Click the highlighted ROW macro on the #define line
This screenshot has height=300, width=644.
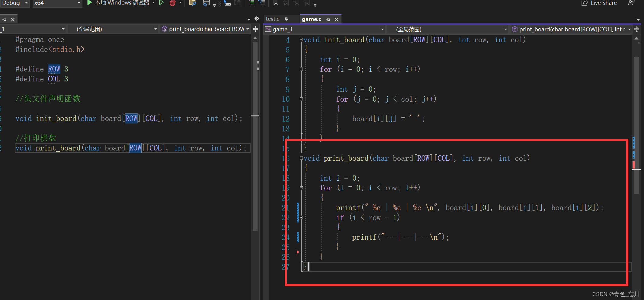[54, 69]
